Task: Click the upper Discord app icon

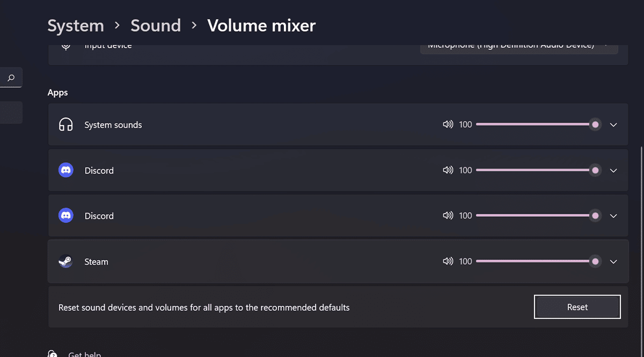Action: (65, 170)
